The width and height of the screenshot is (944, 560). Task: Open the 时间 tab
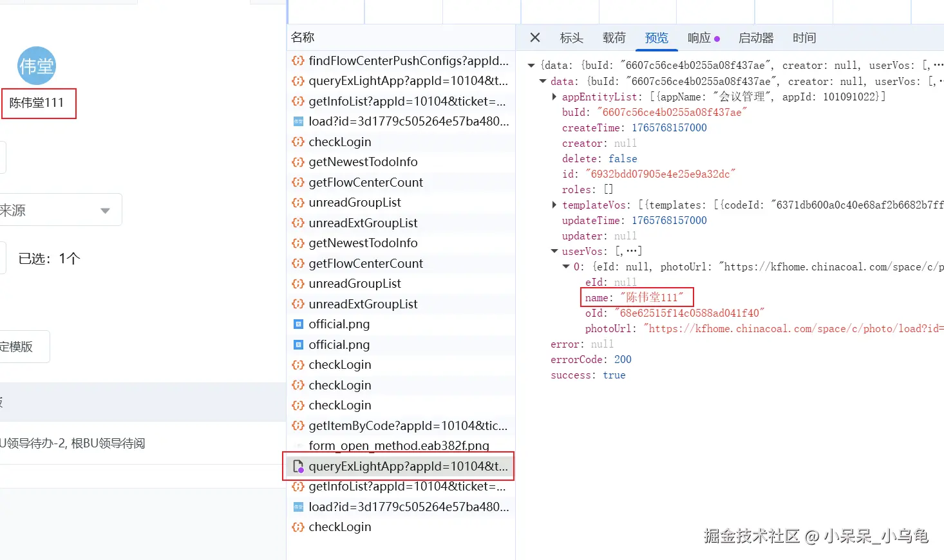[x=804, y=38]
